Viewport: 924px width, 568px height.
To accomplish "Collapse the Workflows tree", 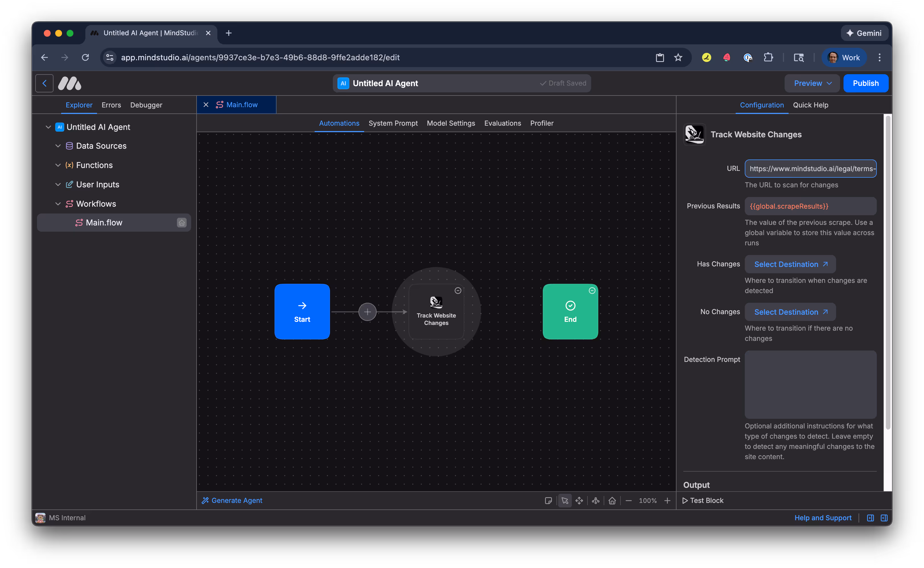I will (x=58, y=204).
